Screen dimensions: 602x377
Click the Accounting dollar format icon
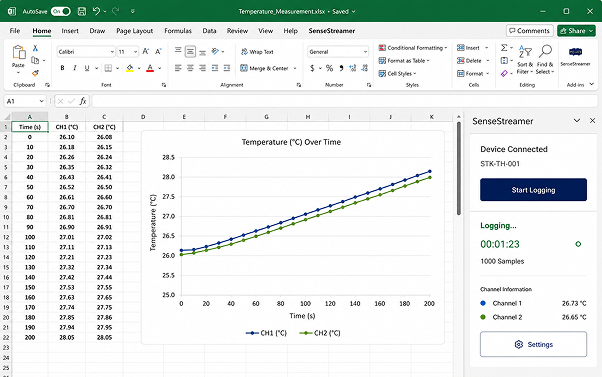coord(312,68)
